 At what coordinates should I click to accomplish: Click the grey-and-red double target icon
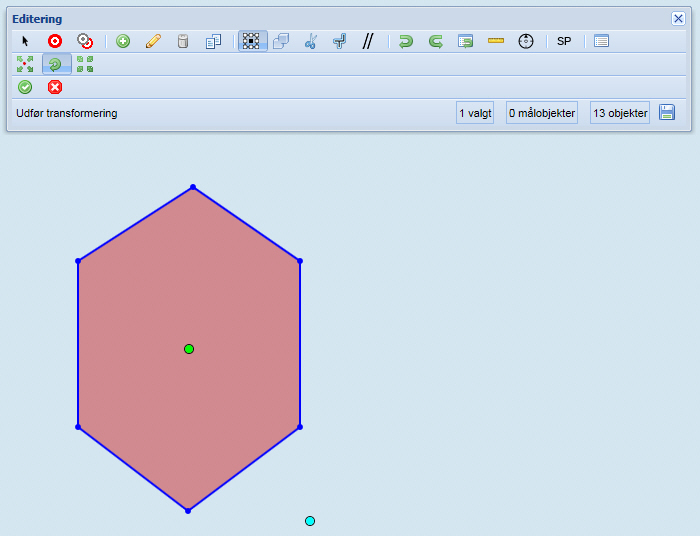tap(84, 42)
